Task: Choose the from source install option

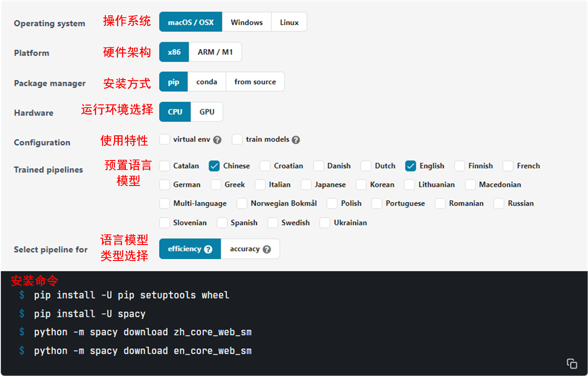Action: pyautogui.click(x=255, y=82)
